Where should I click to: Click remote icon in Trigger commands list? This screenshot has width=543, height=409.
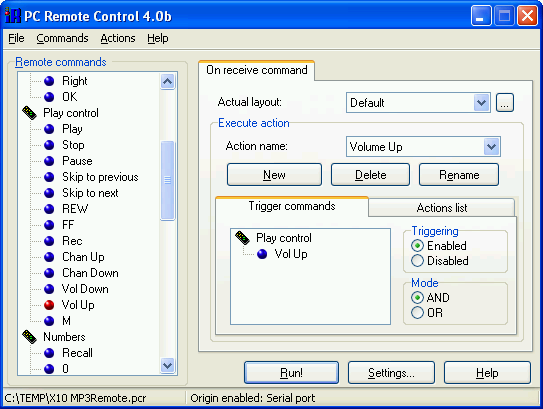click(242, 238)
